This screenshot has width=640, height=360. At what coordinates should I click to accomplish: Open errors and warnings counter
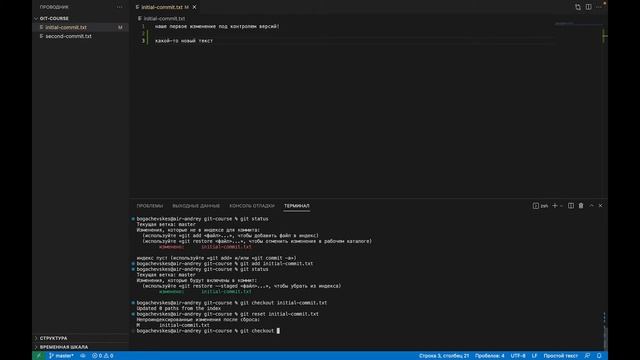point(102,356)
